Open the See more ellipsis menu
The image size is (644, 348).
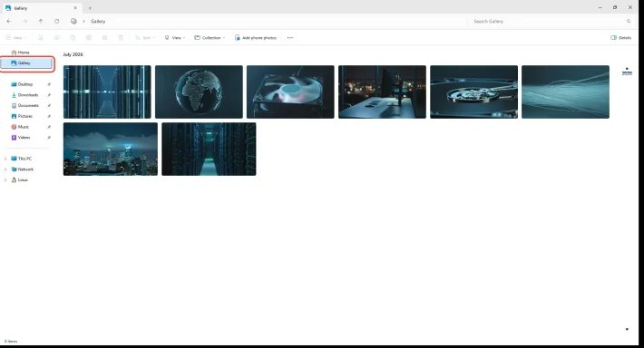pos(290,38)
